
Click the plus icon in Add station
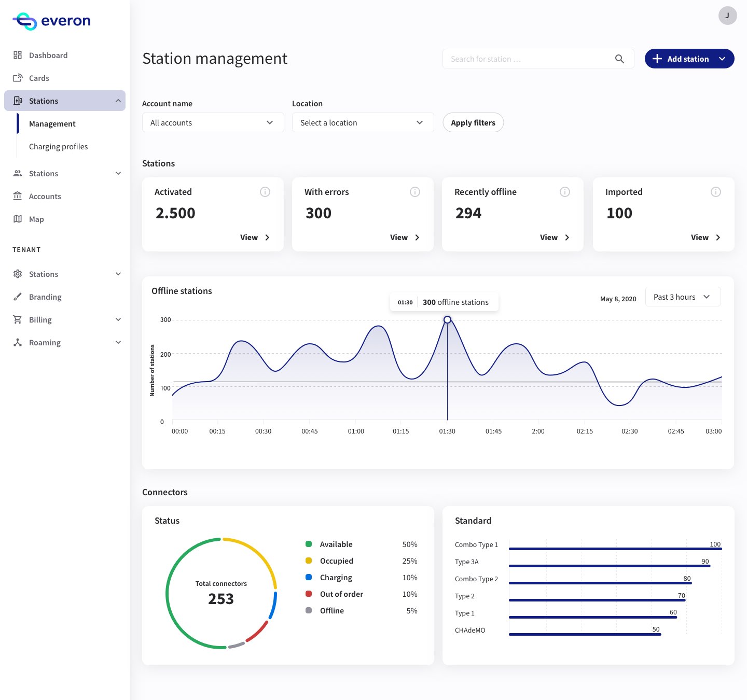[657, 59]
